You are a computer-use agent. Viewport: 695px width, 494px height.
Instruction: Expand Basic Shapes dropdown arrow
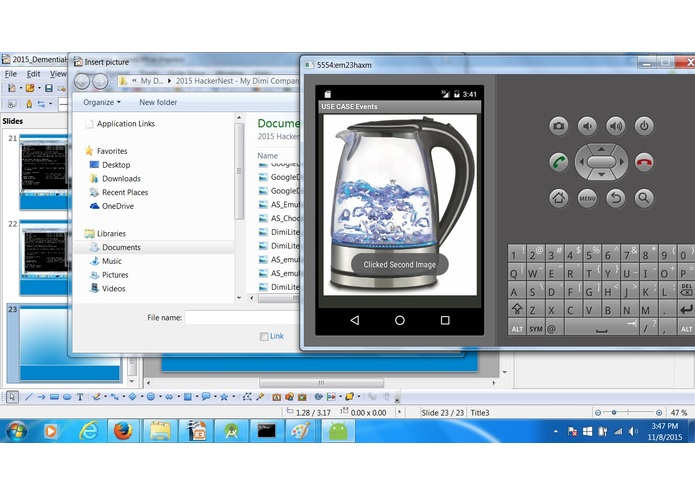(141, 397)
